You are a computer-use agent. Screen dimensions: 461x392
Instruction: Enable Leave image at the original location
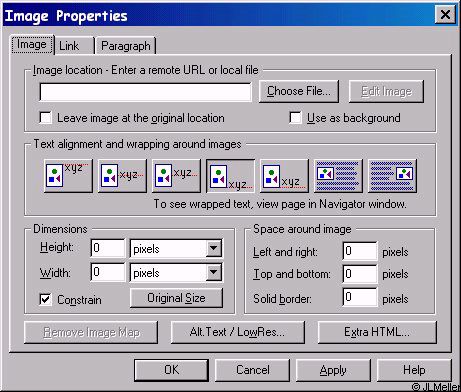click(45, 118)
